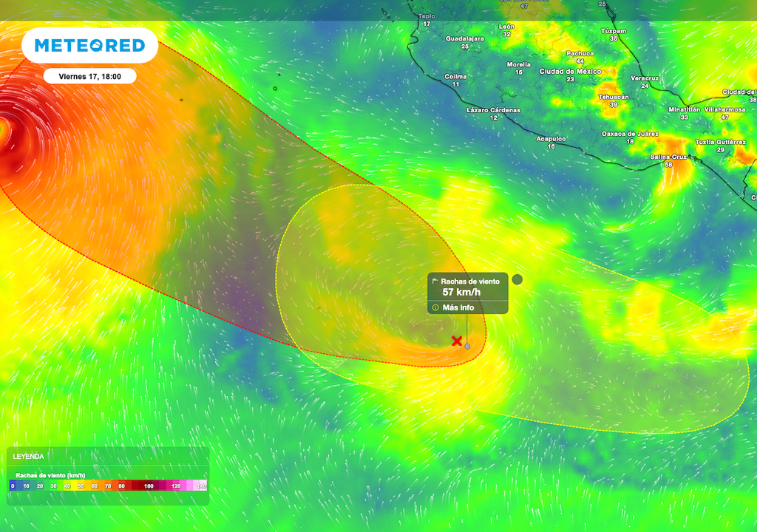Click the info circle icon beside Más info
Image resolution: width=757 pixels, height=532 pixels.
pos(435,307)
